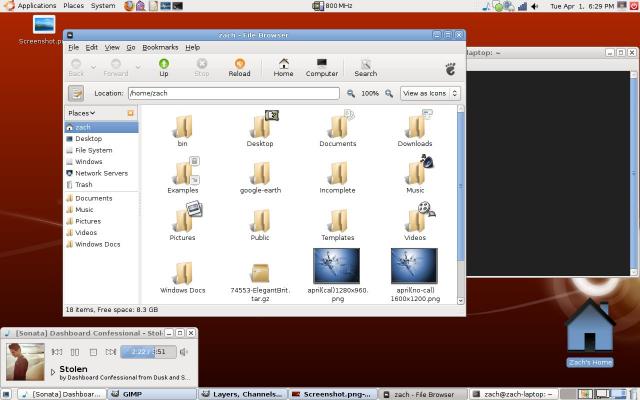Viewport: 640px width, 400px height.
Task: Select the Windows Docs folder icon in file view
Action: pos(182,273)
